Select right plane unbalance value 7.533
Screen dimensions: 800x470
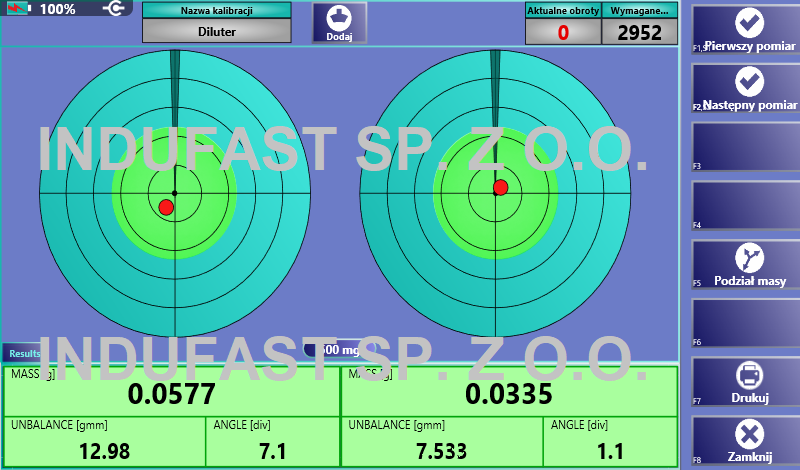pyautogui.click(x=441, y=451)
